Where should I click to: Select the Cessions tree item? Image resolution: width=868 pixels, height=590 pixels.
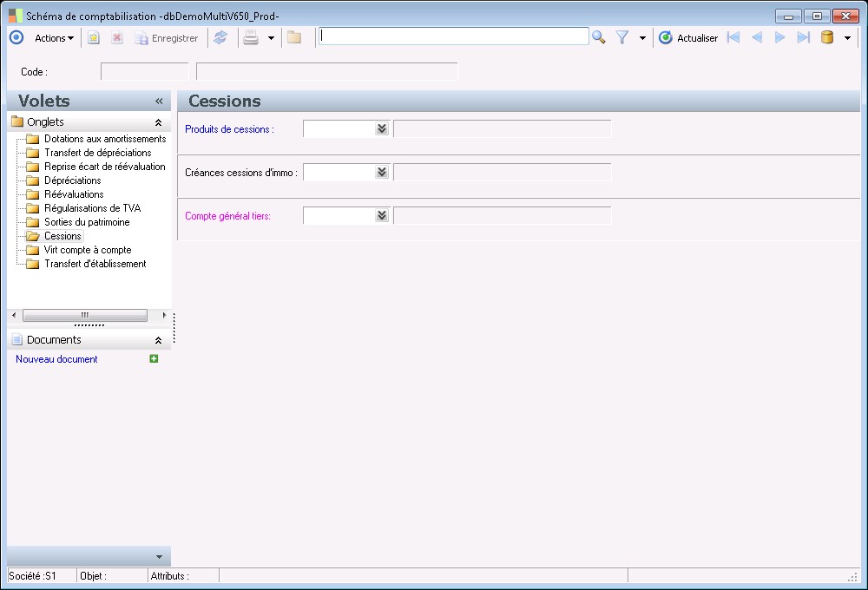point(62,236)
